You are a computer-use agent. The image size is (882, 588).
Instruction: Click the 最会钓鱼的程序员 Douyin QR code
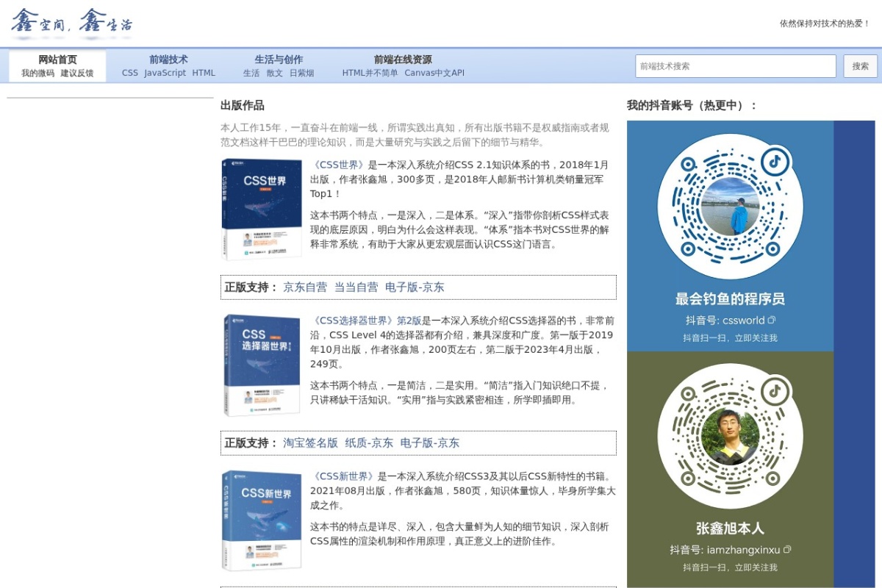point(730,207)
